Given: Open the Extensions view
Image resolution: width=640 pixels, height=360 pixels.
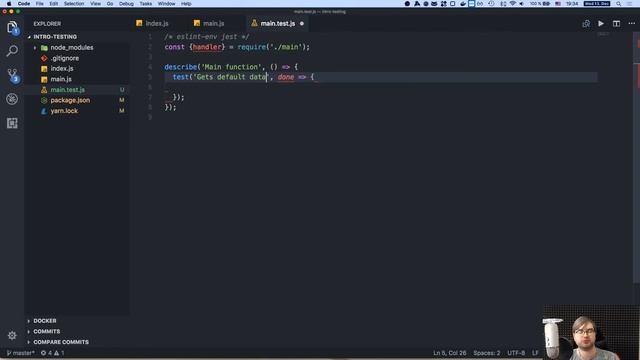Looking at the screenshot, I should (x=12, y=123).
